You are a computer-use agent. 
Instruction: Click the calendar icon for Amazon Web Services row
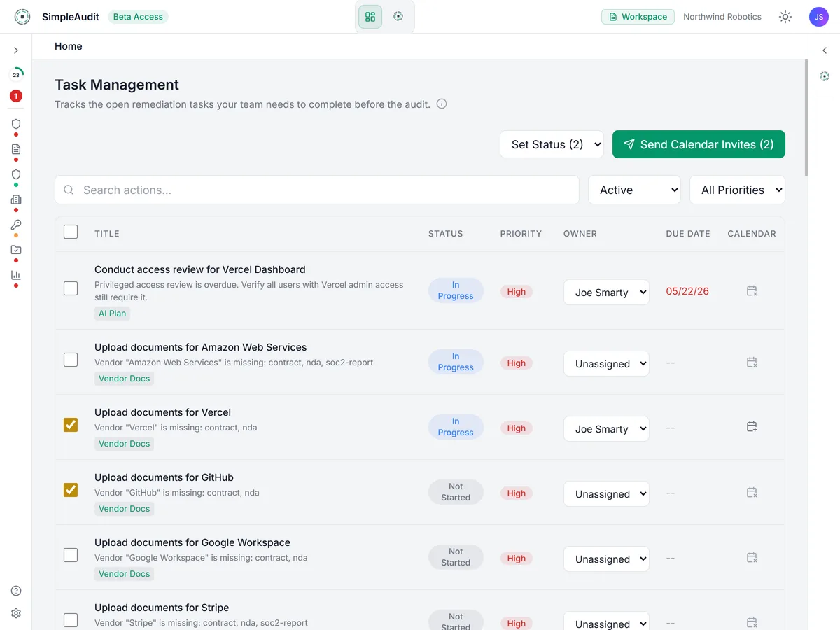click(752, 362)
